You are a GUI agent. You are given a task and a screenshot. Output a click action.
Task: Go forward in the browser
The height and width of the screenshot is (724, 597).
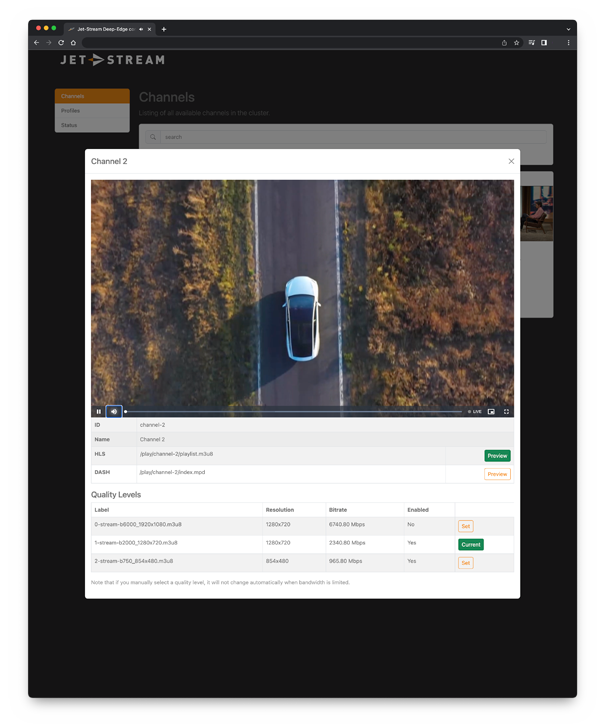pos(48,42)
